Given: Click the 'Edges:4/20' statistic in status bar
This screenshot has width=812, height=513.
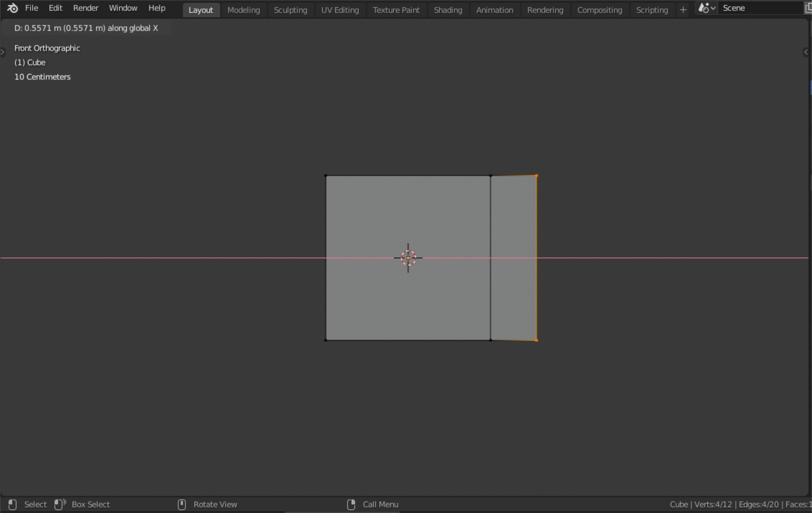Looking at the screenshot, I should point(759,505).
